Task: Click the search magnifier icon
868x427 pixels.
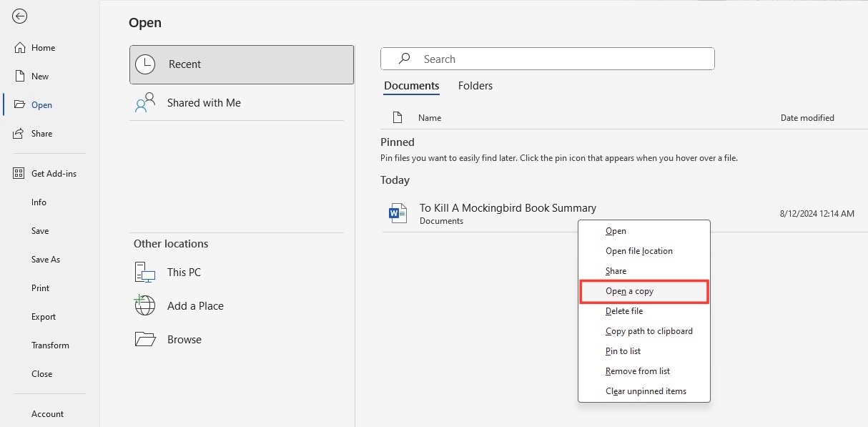Action: point(405,59)
